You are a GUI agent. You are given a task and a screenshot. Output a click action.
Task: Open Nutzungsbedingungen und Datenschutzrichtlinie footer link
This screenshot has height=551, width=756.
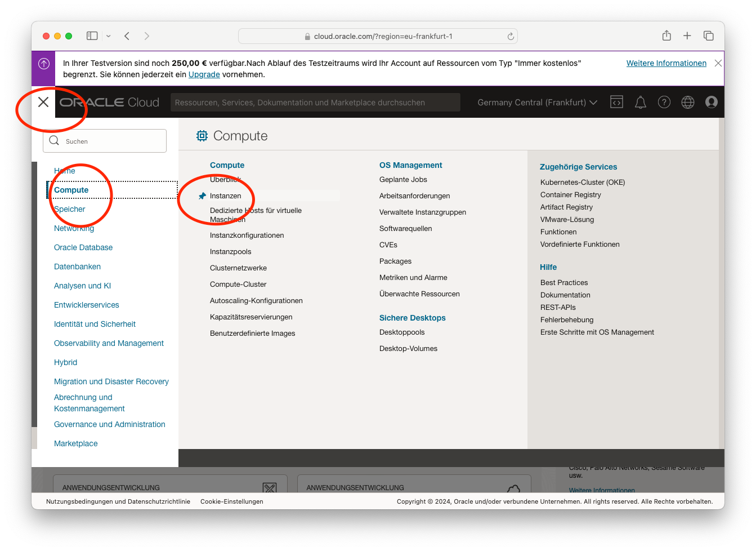(x=118, y=501)
